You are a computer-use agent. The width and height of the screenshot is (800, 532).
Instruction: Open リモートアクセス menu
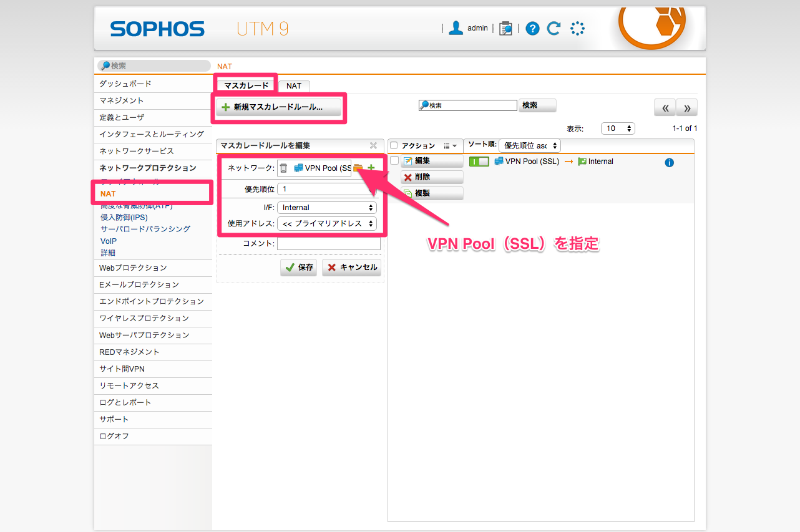click(154, 385)
